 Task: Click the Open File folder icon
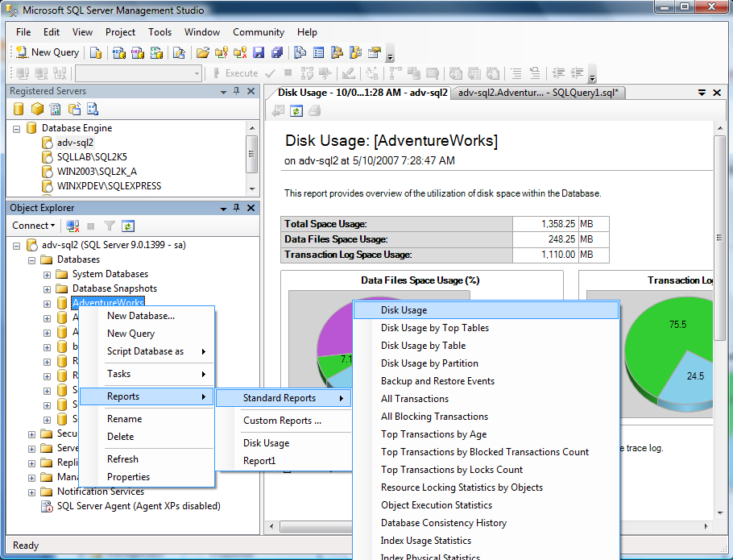tap(203, 52)
